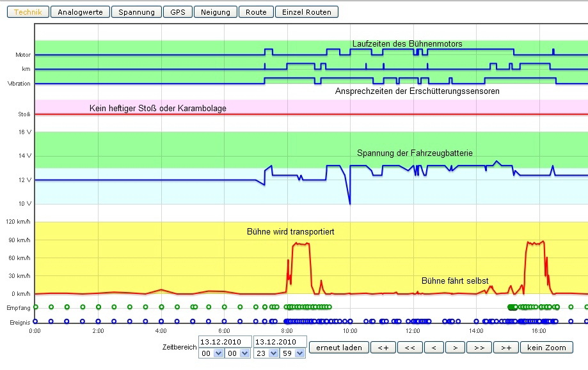The image size is (588, 370).
Task: Open the start hour dropdown
Action: pos(211,353)
